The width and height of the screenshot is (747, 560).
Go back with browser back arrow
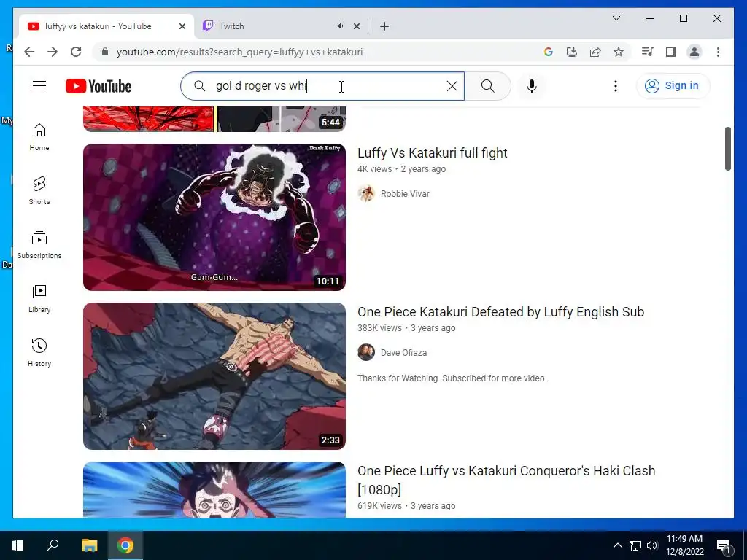coord(29,52)
